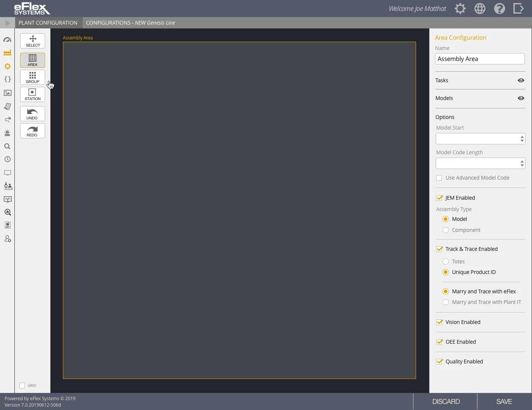The image size is (532, 410).
Task: Select the Station tool
Action: [x=33, y=94]
